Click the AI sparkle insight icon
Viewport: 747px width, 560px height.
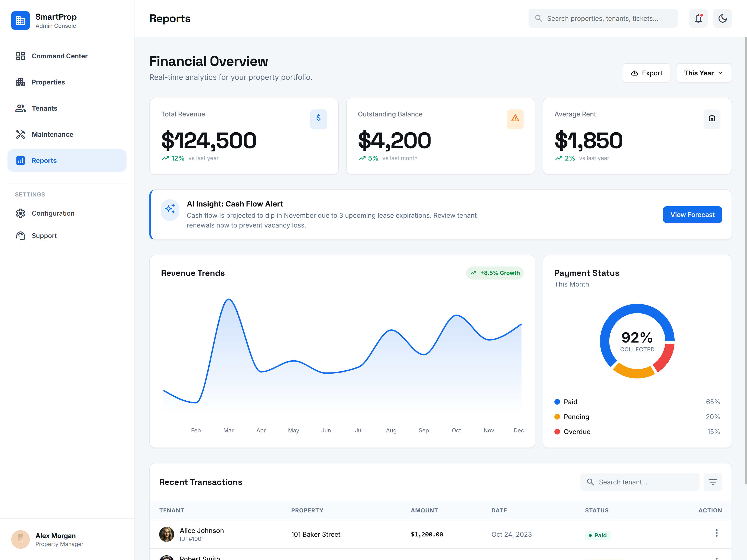pos(170,209)
